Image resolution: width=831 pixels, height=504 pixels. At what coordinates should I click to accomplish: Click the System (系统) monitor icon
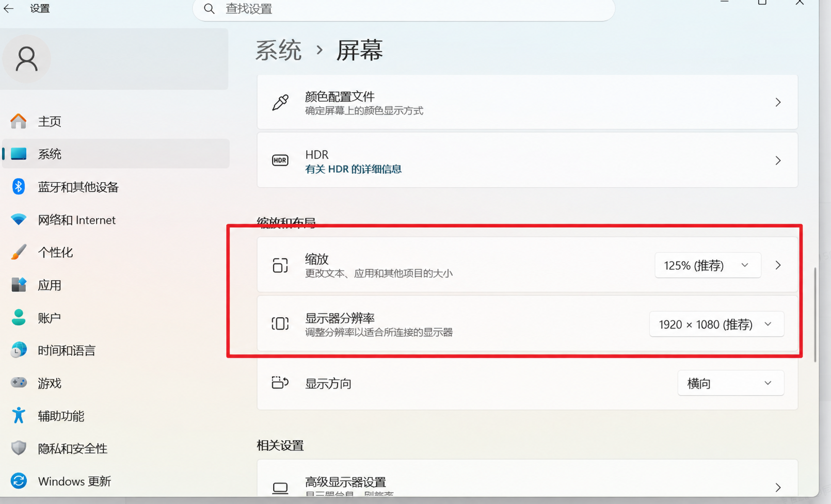(x=19, y=154)
